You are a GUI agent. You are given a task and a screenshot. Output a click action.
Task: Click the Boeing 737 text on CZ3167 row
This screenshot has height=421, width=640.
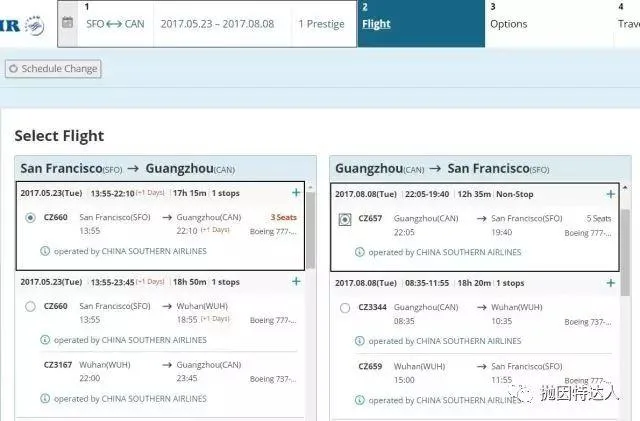click(273, 379)
